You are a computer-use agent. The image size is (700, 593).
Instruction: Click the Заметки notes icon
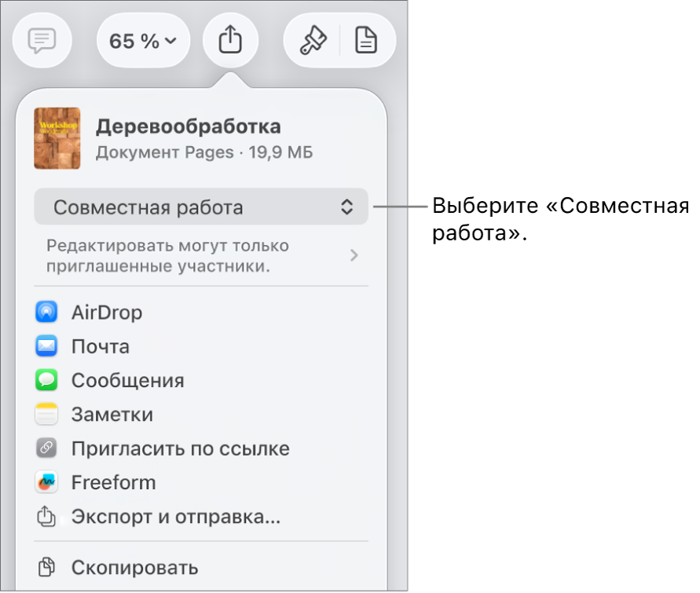point(46,414)
